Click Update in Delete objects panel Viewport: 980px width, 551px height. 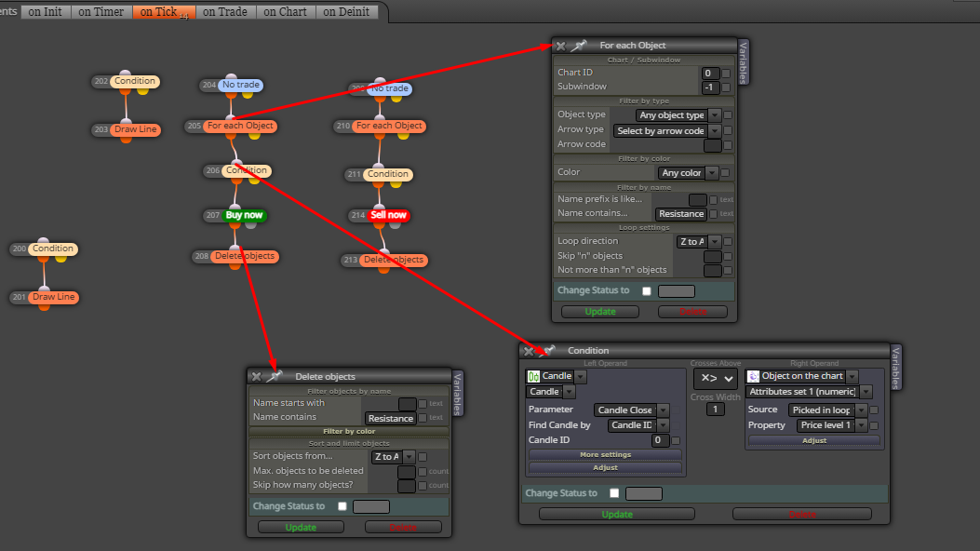click(301, 527)
